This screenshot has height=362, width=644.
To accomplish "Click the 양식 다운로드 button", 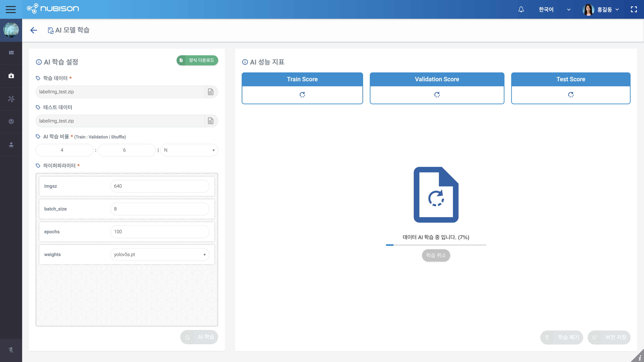I will pyautogui.click(x=197, y=60).
